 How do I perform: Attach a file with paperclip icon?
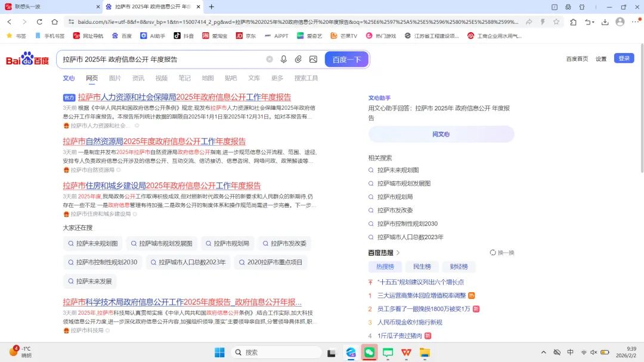tap(298, 59)
